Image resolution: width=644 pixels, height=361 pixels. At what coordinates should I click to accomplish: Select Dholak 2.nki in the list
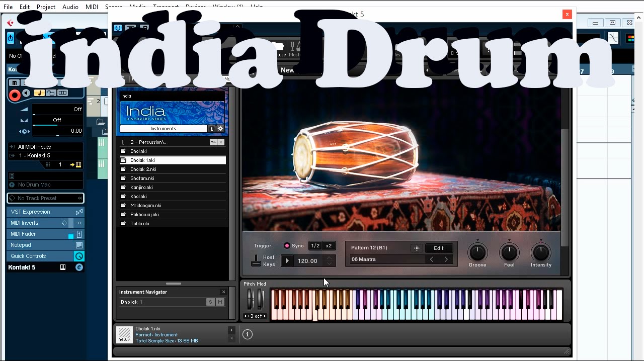click(x=173, y=169)
